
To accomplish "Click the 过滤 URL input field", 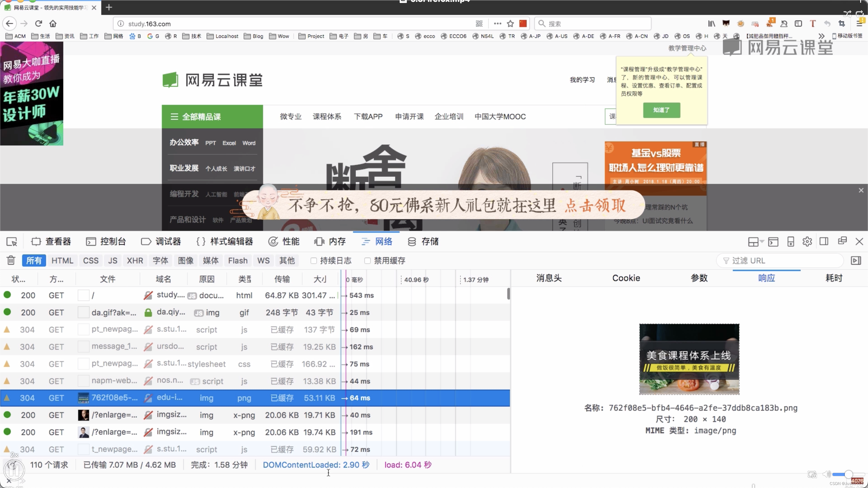I will click(780, 260).
